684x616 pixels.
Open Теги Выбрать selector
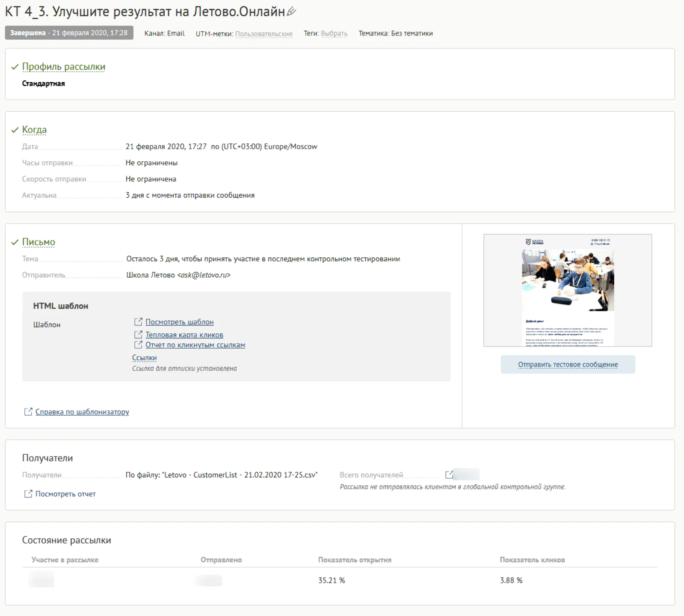tap(334, 34)
